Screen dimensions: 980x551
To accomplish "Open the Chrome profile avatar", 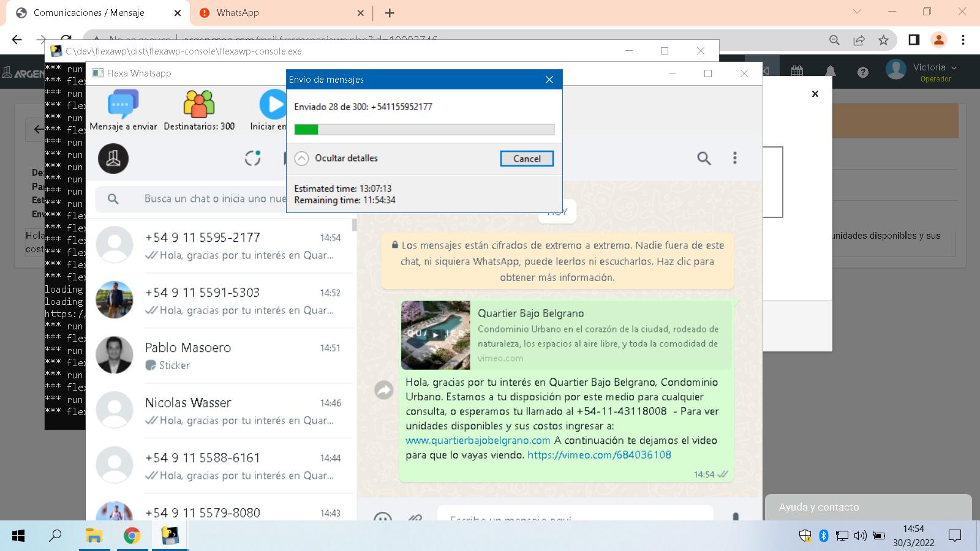I will coord(938,40).
